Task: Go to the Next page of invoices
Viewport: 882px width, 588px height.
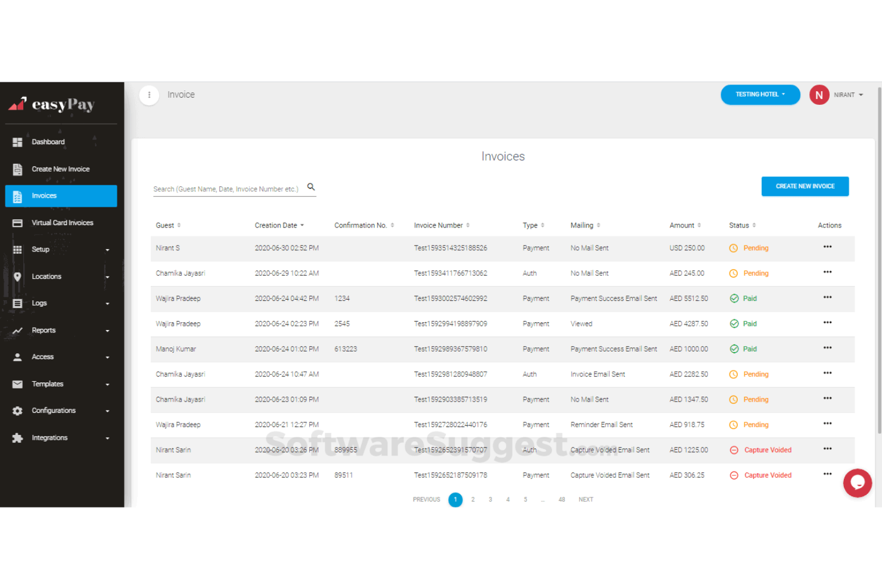Action: (x=585, y=500)
